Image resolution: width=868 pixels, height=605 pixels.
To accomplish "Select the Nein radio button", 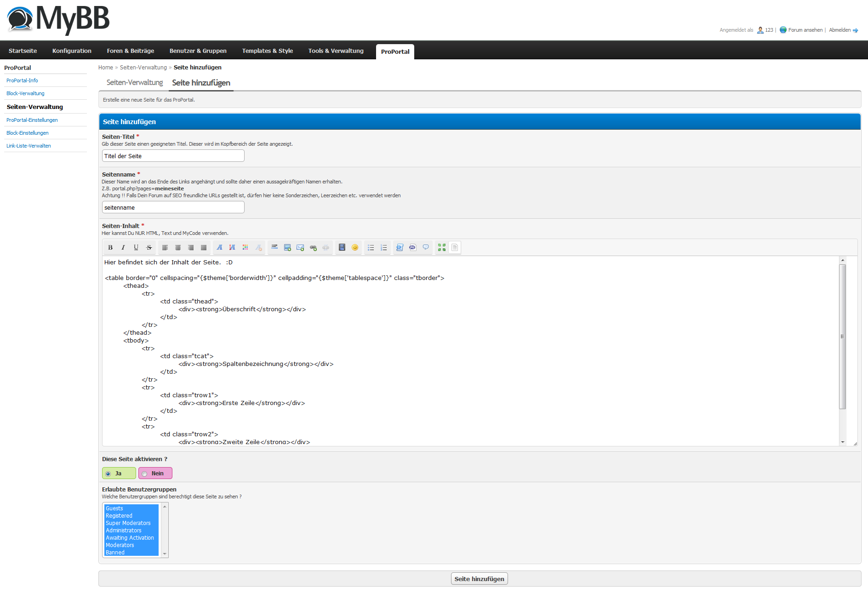I will (145, 474).
